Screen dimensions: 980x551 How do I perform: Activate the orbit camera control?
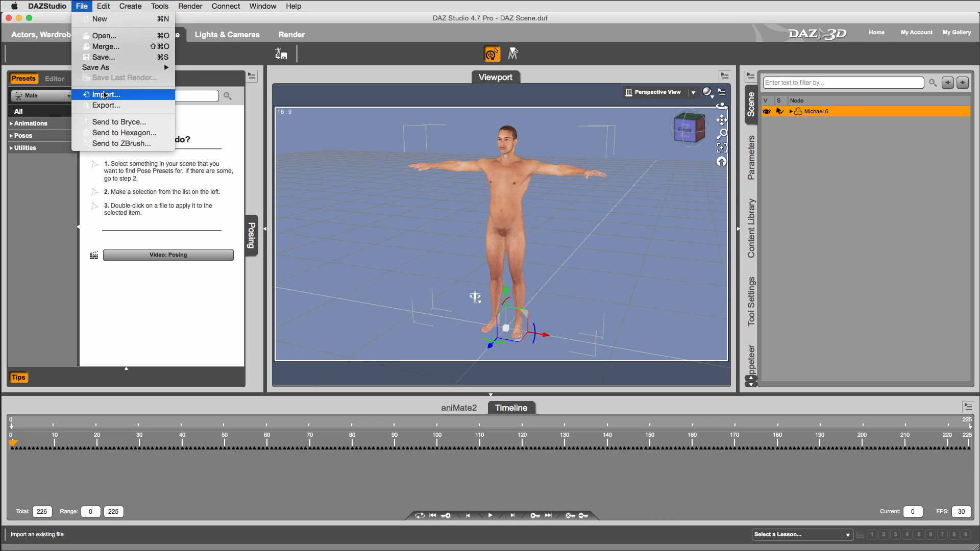coord(722,106)
